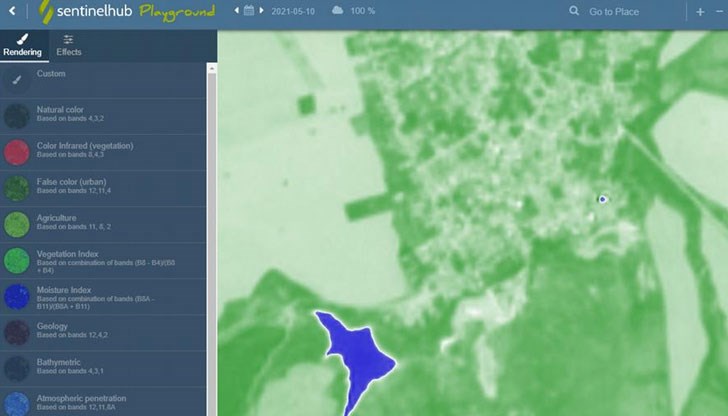728x416 pixels.
Task: Choose the Moisture Index rendering
Action: click(x=18, y=296)
